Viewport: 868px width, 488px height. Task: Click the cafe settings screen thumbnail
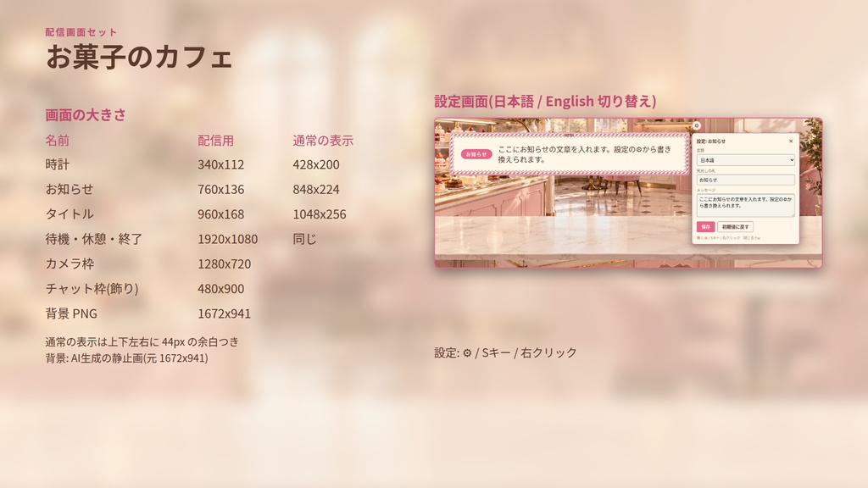point(628,193)
